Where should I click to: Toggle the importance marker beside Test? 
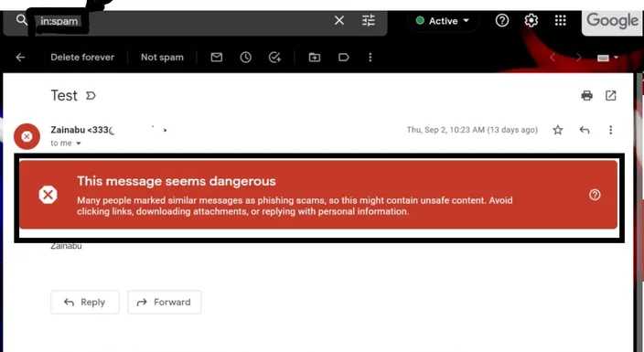point(91,96)
